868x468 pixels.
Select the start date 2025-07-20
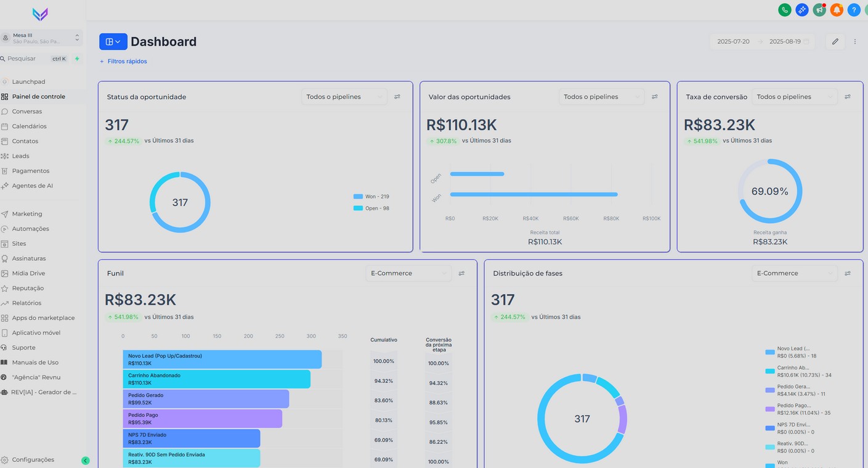(734, 41)
